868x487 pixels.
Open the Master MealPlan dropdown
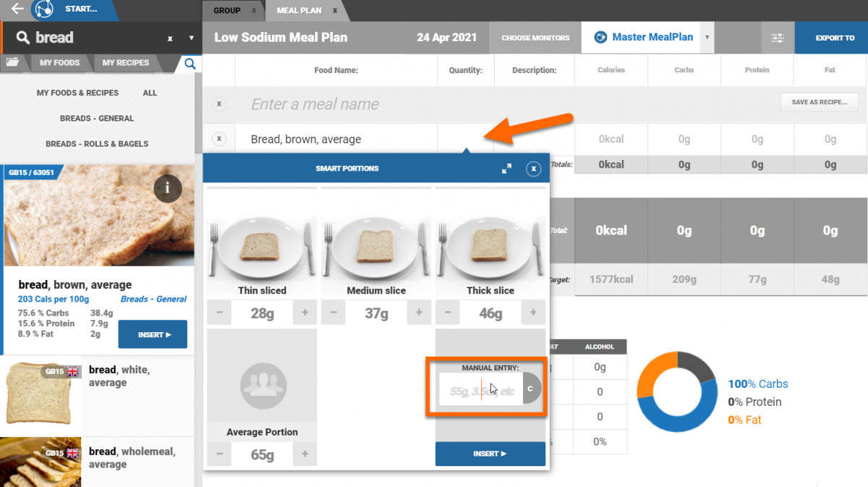[x=707, y=38]
